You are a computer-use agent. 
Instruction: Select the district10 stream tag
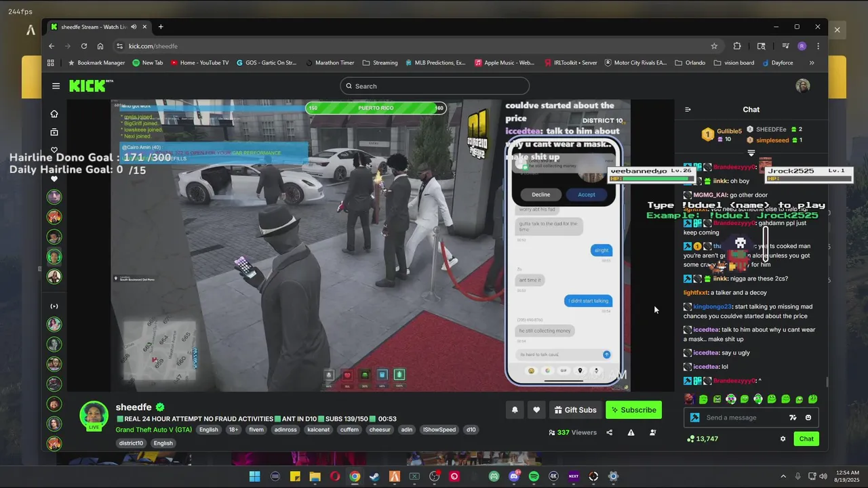pyautogui.click(x=131, y=443)
